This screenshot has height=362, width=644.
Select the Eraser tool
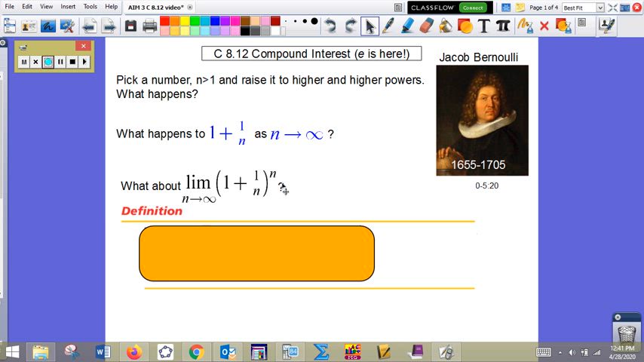[427, 26]
